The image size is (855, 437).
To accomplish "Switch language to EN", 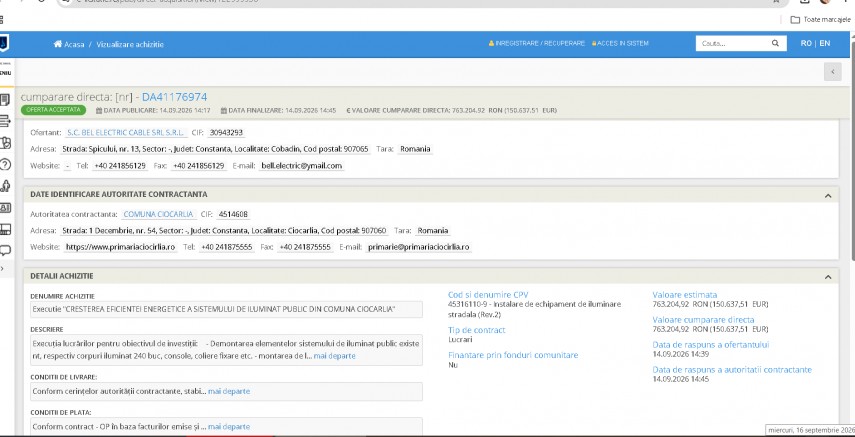I will click(825, 43).
